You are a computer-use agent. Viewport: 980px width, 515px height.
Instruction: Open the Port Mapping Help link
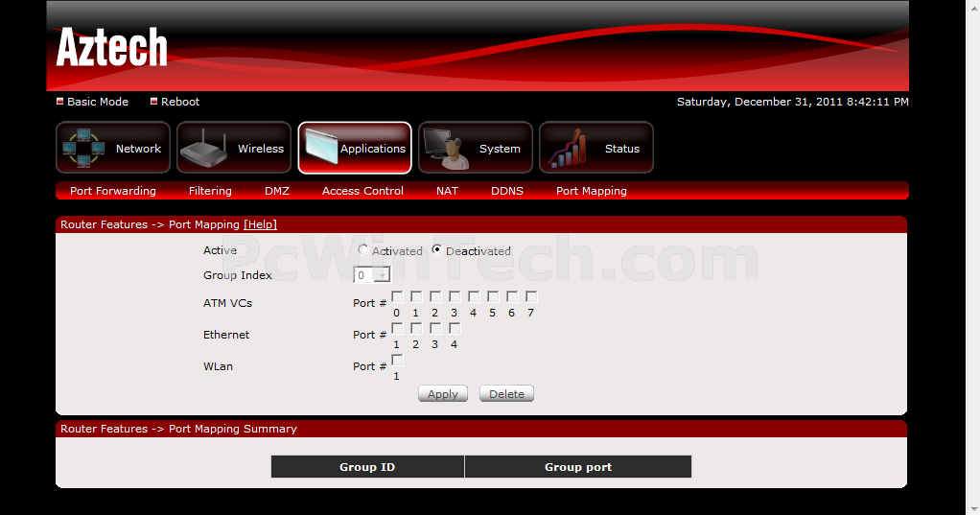point(260,224)
